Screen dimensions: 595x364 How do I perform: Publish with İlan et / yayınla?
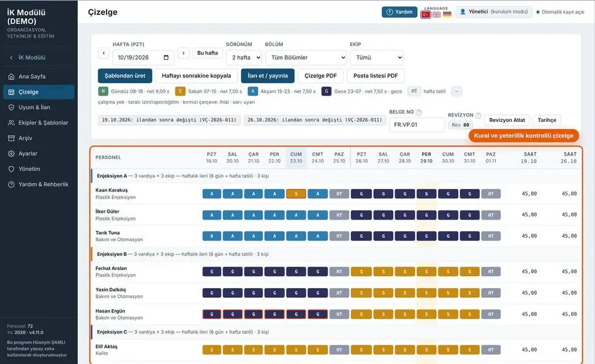pyautogui.click(x=267, y=76)
